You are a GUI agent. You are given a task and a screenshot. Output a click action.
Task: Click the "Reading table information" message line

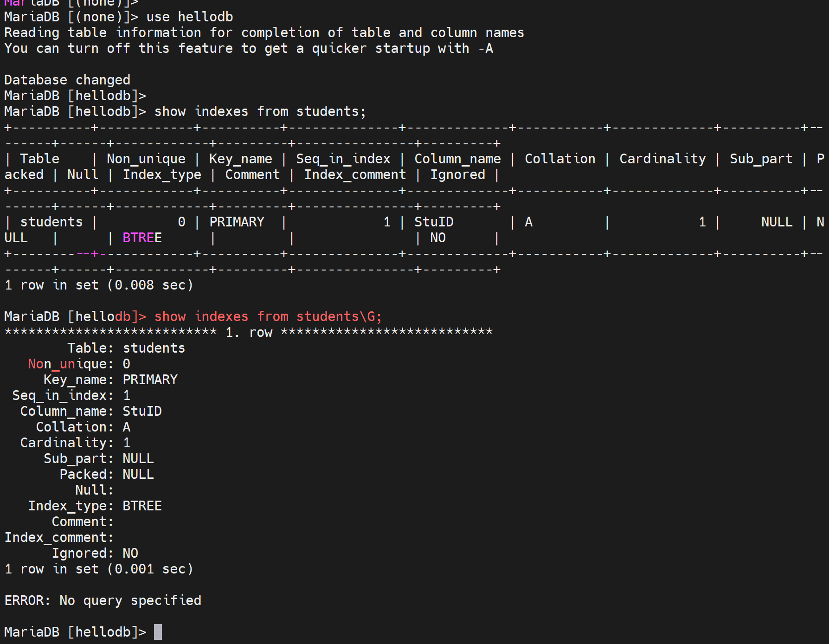[x=264, y=33]
